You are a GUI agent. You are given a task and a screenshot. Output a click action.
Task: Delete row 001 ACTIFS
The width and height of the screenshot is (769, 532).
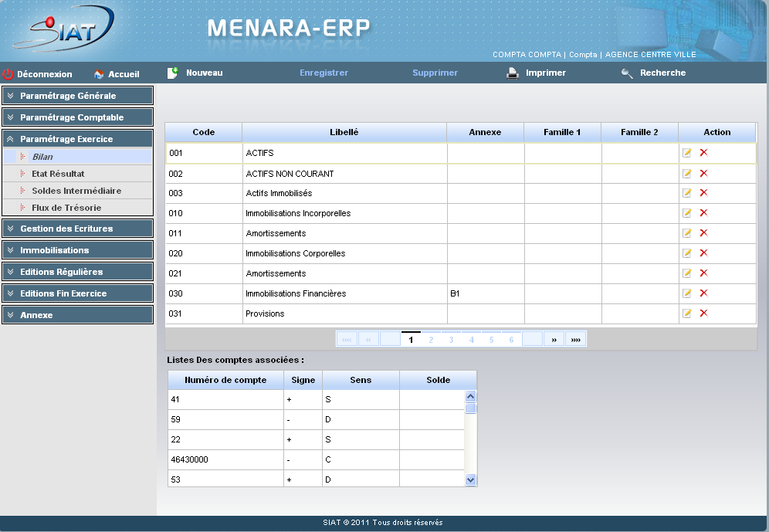(704, 152)
